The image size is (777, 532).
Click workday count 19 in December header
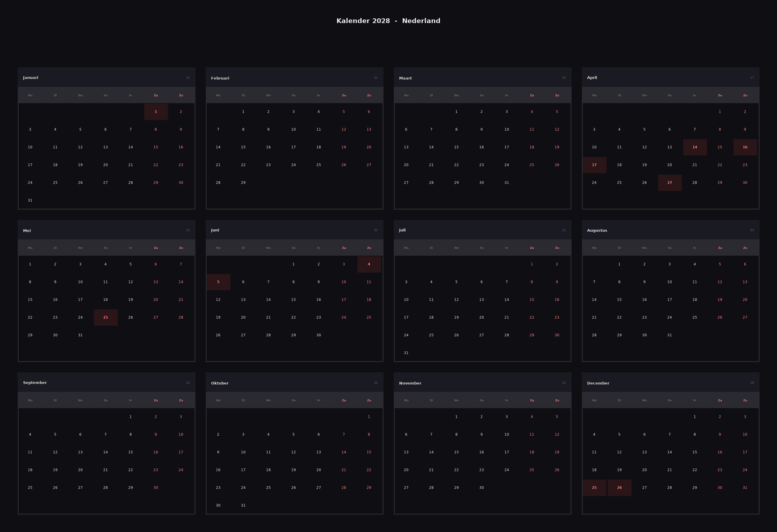coord(752,383)
